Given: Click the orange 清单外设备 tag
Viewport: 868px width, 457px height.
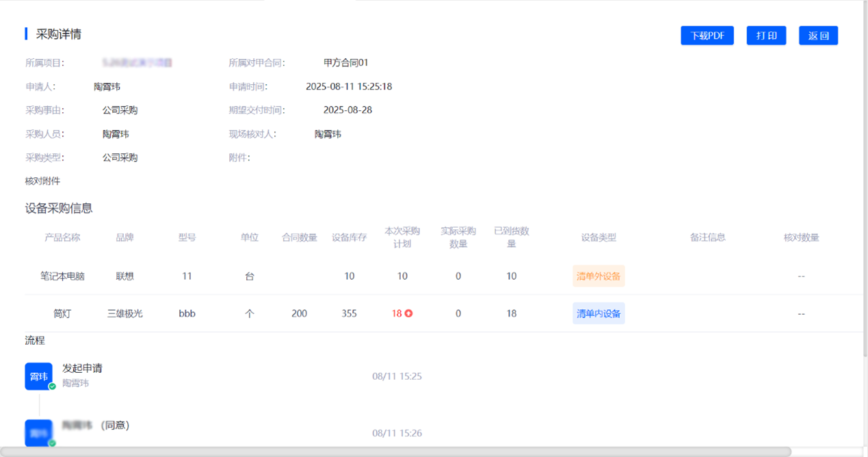Looking at the screenshot, I should click(x=599, y=276).
